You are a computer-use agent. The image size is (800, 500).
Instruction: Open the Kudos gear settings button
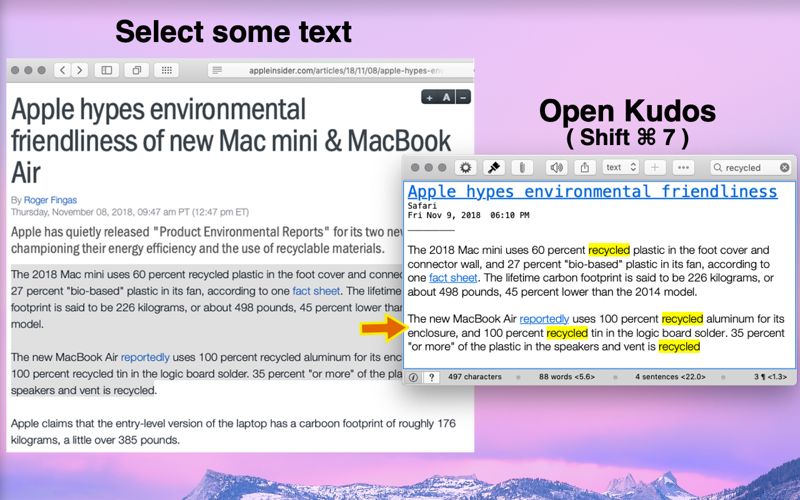click(465, 167)
